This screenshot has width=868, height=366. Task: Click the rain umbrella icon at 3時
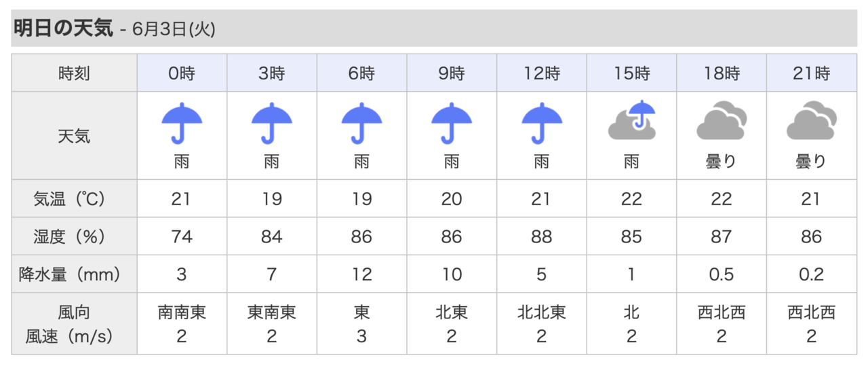272,124
